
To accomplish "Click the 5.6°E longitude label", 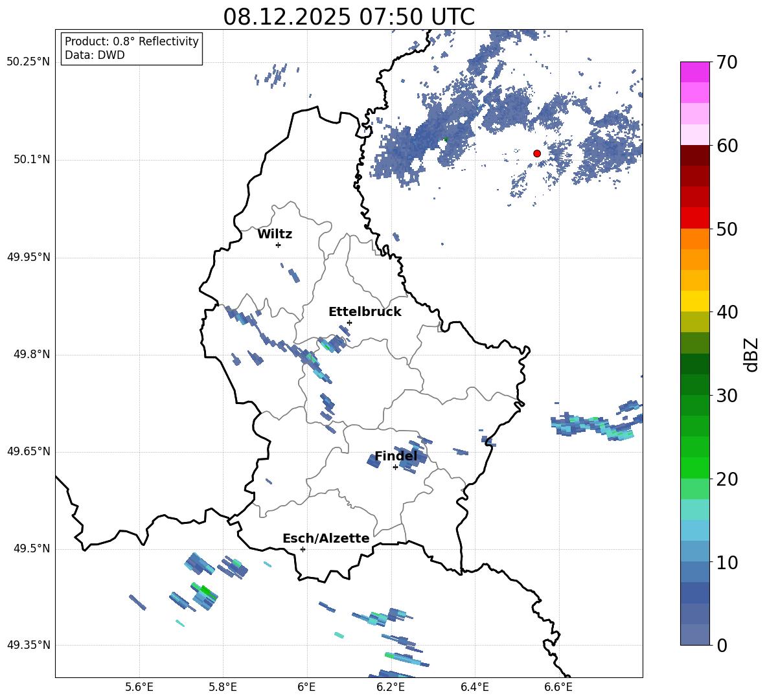I will pos(139,687).
